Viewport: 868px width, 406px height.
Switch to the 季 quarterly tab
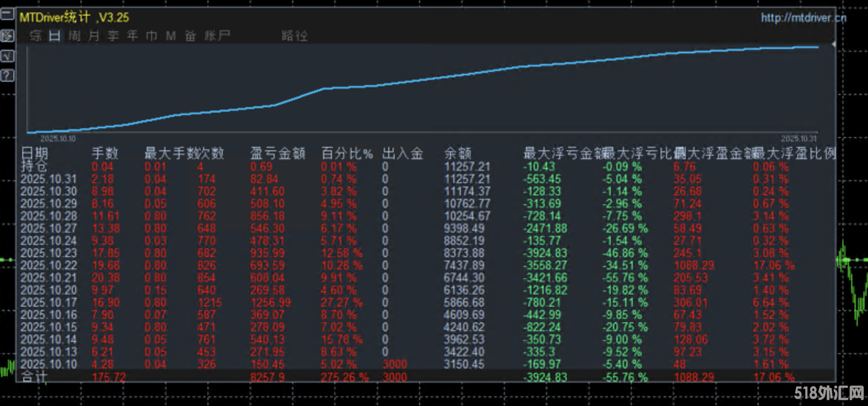point(113,36)
